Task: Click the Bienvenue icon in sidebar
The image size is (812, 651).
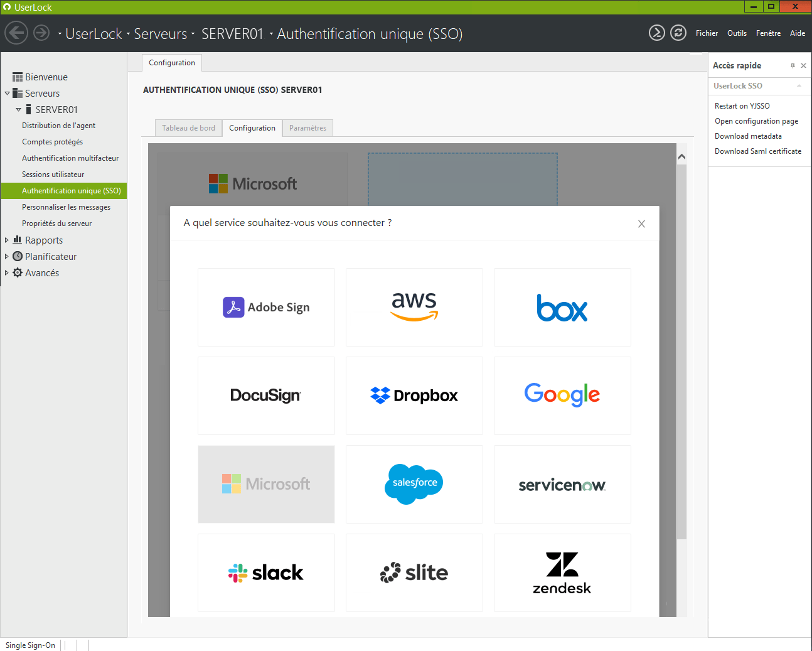Action: 18,77
